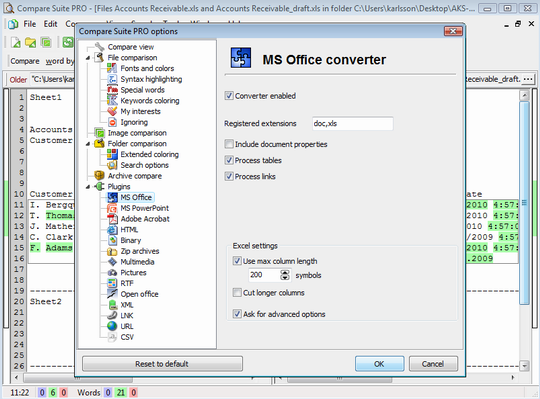Open Compare view options wrench icon
This screenshot has width=540, height=399.
point(100,46)
